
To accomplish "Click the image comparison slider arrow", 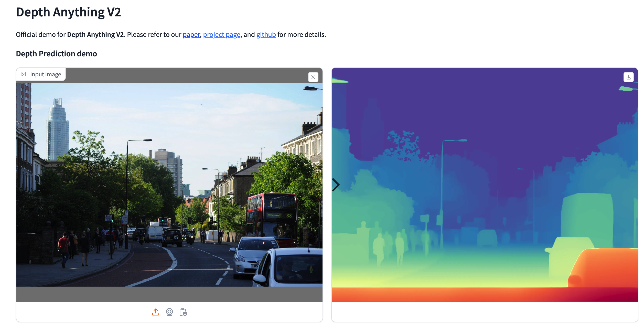I will pyautogui.click(x=336, y=185).
